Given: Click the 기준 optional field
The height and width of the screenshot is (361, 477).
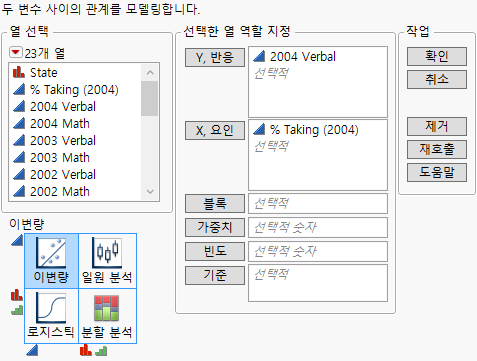Looking at the screenshot, I should point(318,283).
